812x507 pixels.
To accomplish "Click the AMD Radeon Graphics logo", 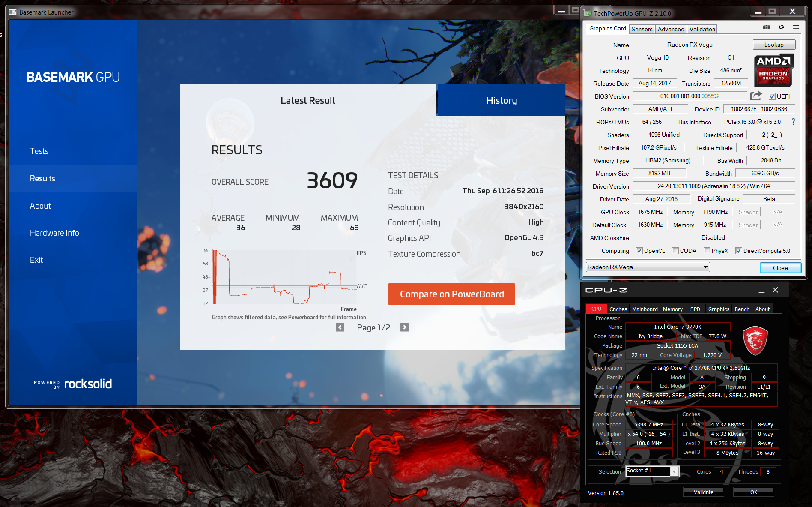I will tap(773, 70).
